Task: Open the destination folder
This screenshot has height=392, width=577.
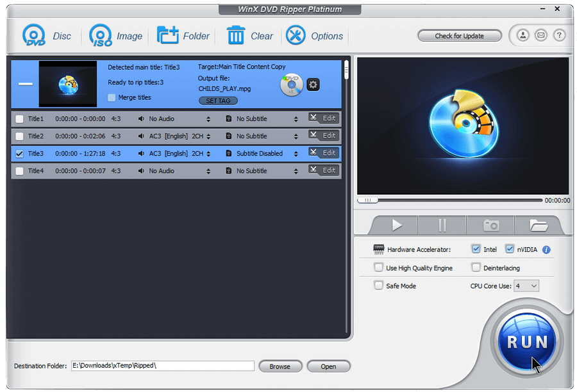Action: pyautogui.click(x=328, y=366)
